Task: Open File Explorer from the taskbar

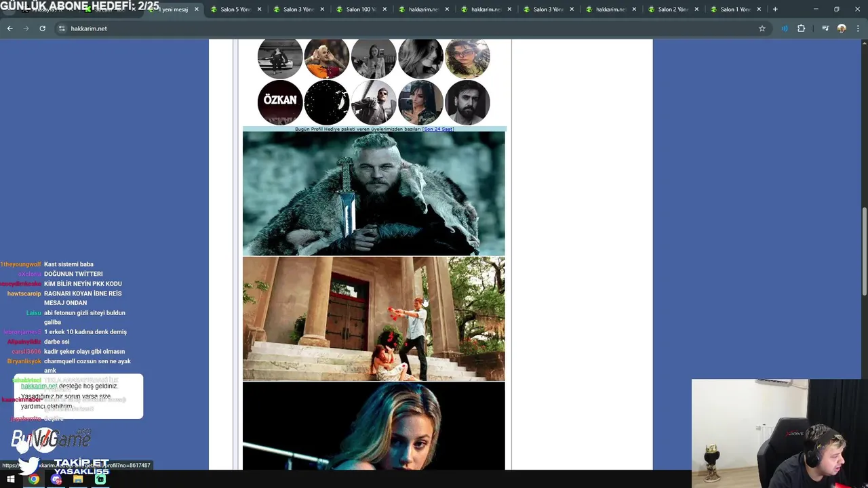Action: tap(78, 479)
